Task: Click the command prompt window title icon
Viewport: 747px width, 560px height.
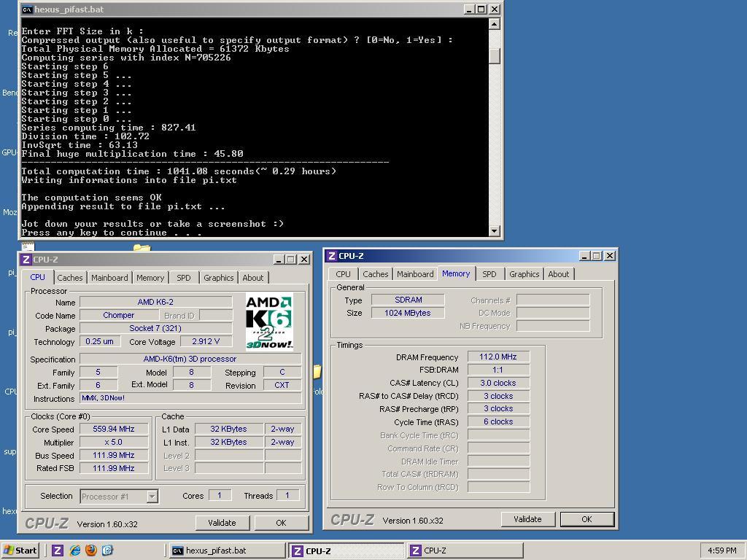Action: click(x=28, y=9)
